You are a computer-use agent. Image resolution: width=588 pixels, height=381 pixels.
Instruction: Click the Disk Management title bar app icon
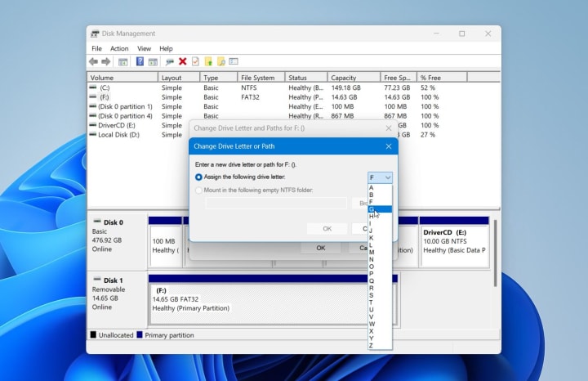click(x=95, y=34)
